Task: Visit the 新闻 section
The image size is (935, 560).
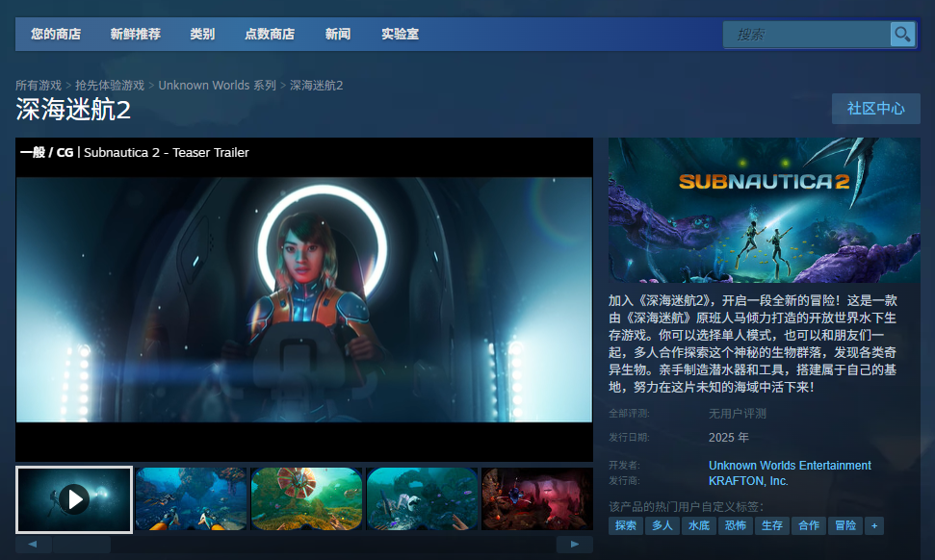Action: click(338, 34)
